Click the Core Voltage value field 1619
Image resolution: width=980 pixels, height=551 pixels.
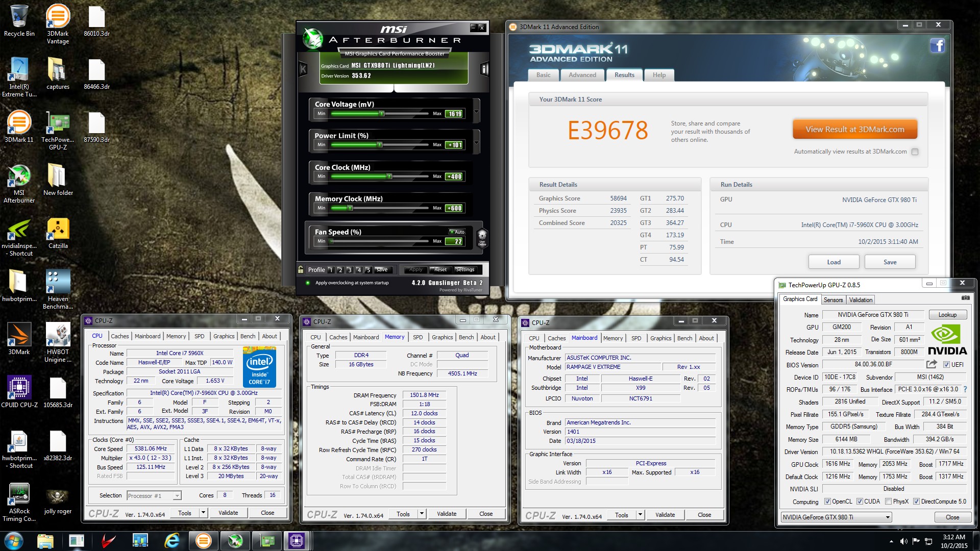[455, 114]
